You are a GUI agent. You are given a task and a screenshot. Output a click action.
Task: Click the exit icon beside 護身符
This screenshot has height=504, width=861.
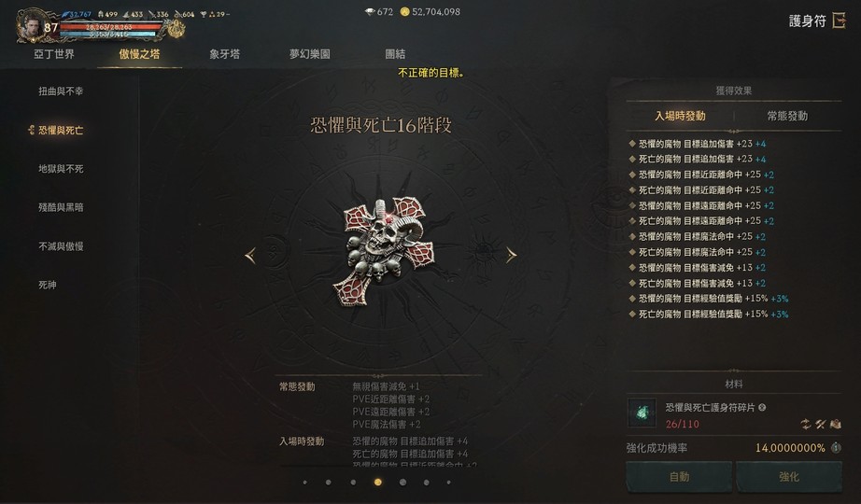coord(839,21)
